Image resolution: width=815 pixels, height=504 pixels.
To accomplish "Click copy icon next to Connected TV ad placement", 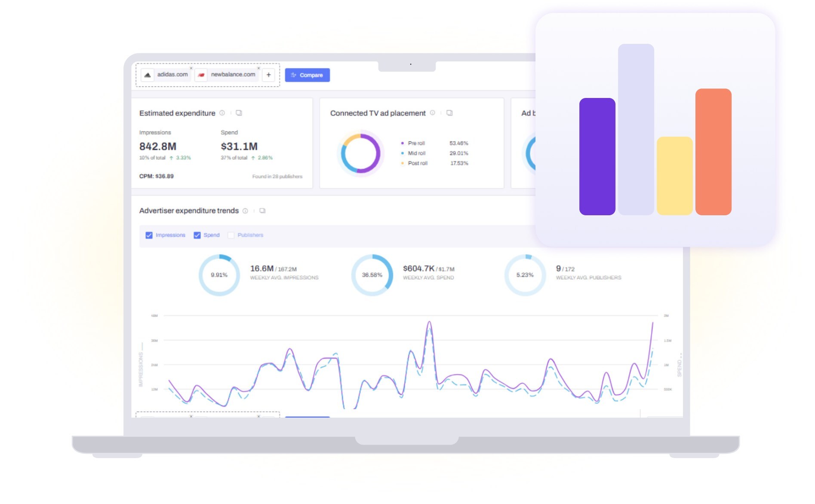I will pyautogui.click(x=449, y=113).
